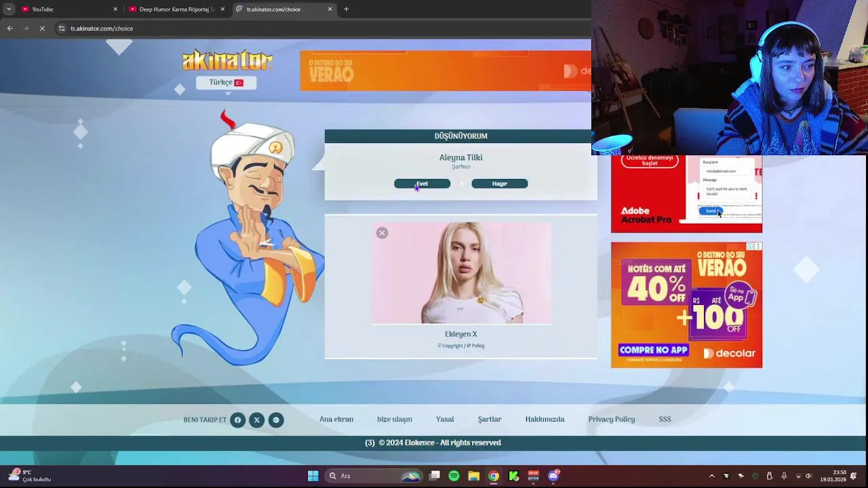Open the volume tray icon

808,476
